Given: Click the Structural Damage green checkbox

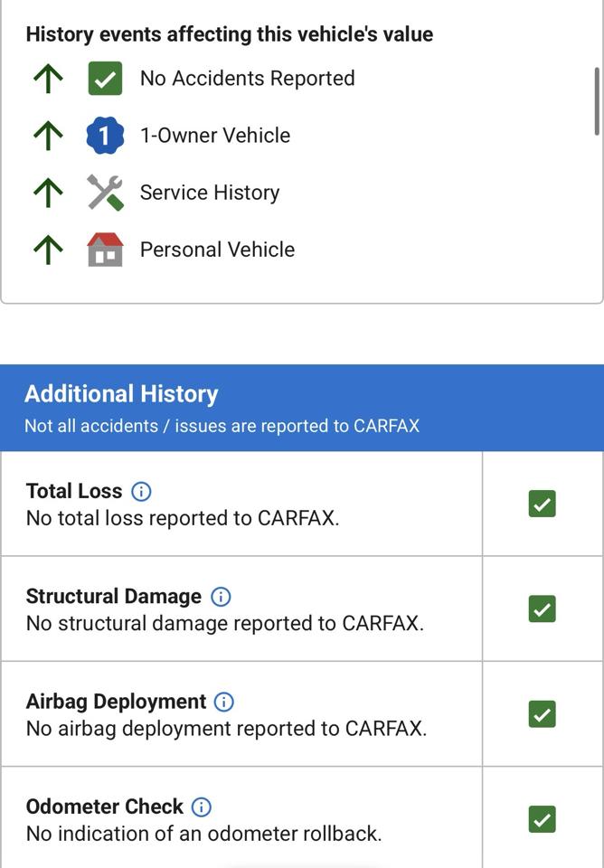Looking at the screenshot, I should click(x=542, y=609).
